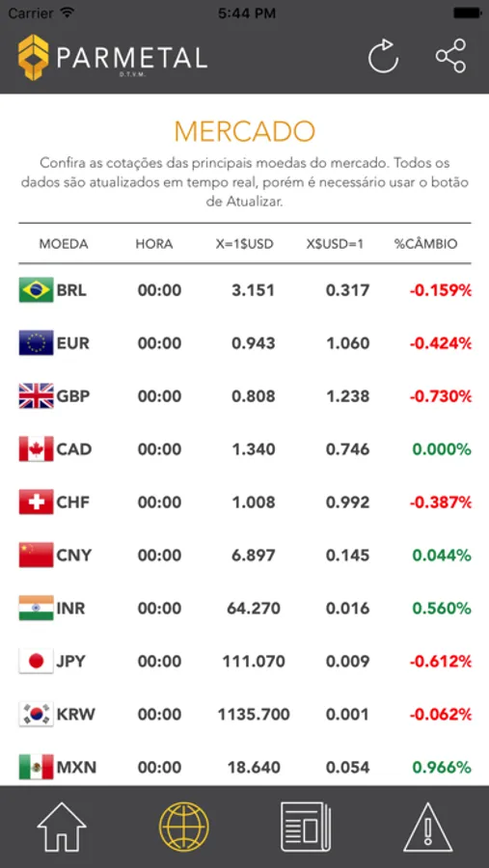Select the globe market tab
The image size is (489, 868).
tap(184, 827)
